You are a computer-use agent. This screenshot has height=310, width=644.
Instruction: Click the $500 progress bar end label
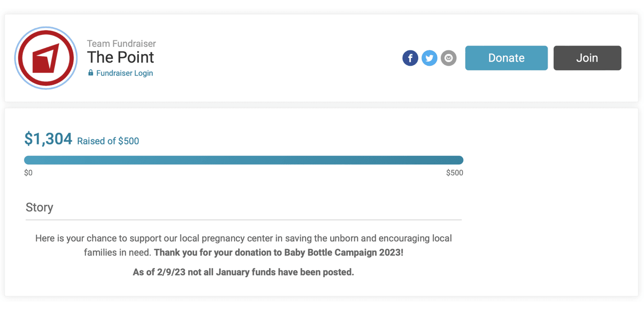coord(454,173)
